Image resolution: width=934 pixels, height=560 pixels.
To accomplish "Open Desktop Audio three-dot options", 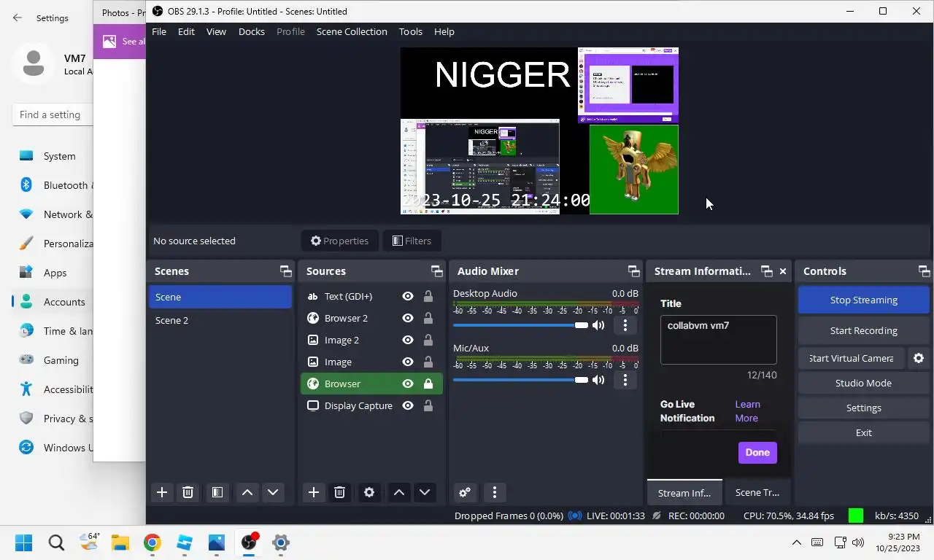I will pos(625,325).
